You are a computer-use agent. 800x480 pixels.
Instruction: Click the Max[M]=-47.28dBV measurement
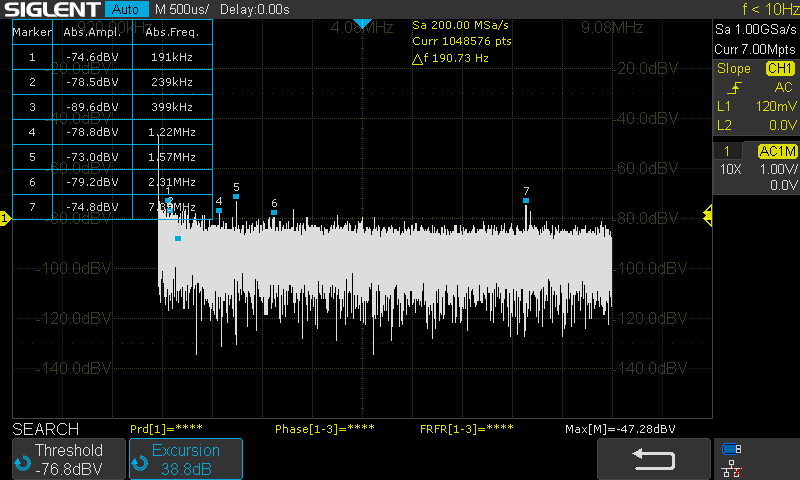tap(620, 428)
